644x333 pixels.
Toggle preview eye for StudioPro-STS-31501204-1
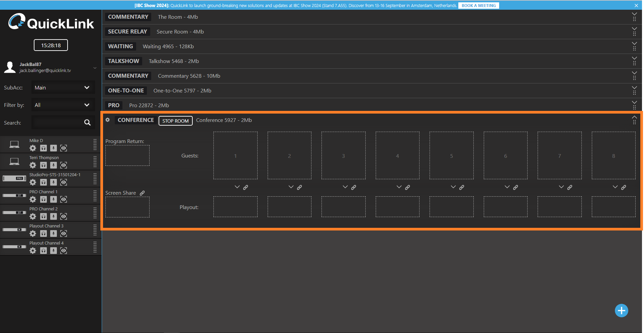[x=64, y=182]
